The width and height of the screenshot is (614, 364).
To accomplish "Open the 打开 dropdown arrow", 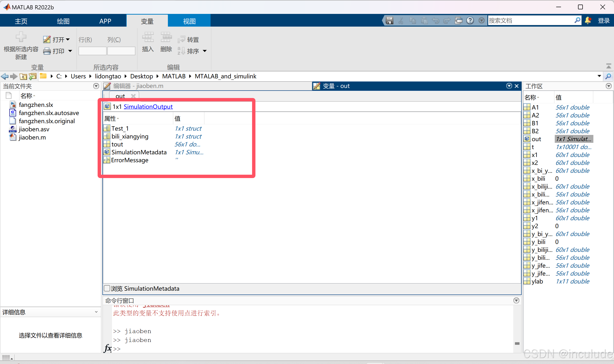I will [68, 40].
